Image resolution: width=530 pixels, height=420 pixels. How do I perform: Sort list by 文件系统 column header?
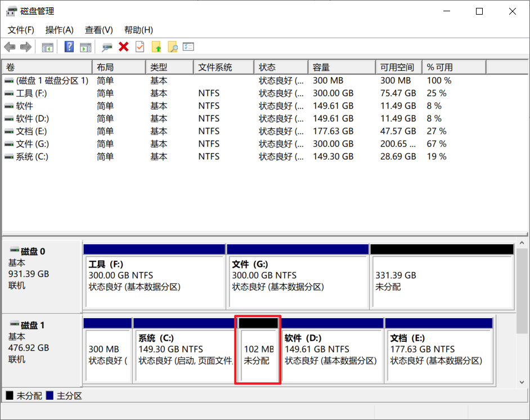point(223,68)
